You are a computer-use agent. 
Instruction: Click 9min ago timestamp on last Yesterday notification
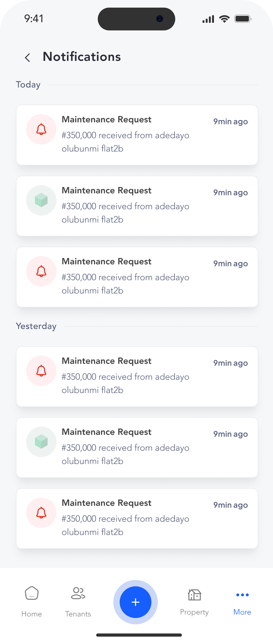230,505
